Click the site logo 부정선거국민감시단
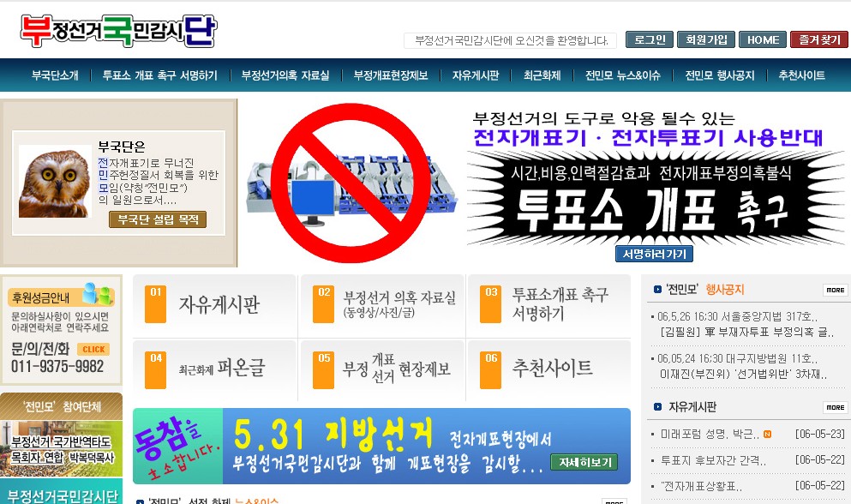The height and width of the screenshot is (504, 851). point(118,31)
